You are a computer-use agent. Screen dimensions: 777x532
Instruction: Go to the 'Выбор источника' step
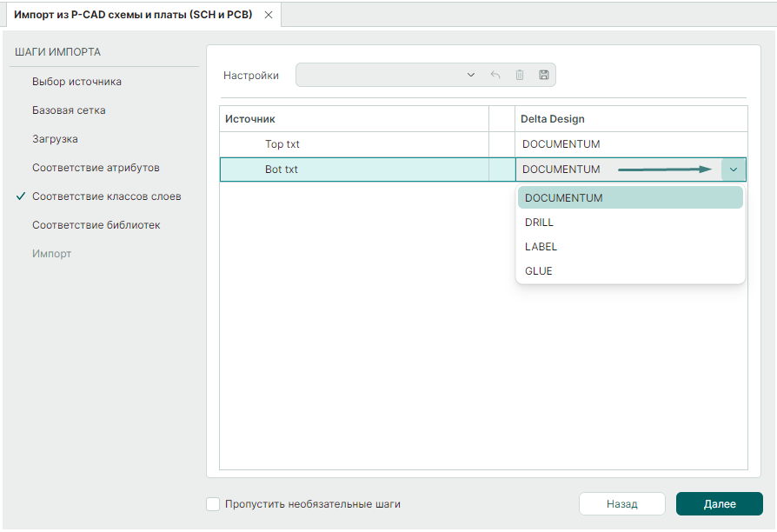tap(76, 82)
